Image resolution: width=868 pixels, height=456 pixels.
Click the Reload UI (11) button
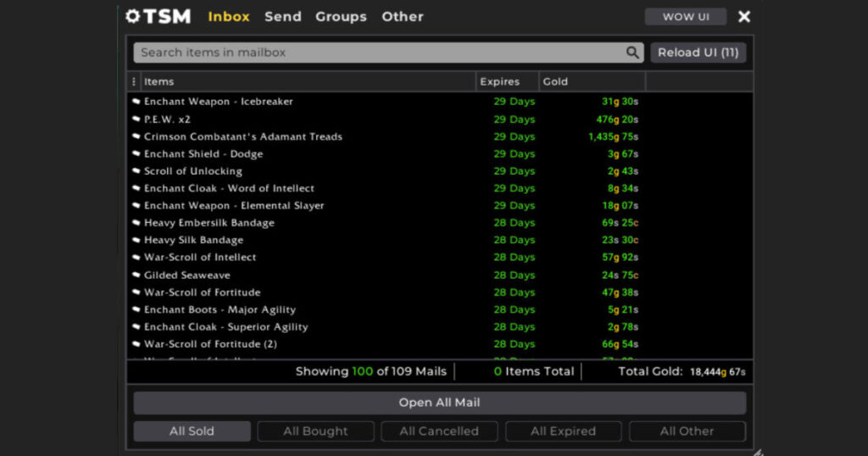698,53
